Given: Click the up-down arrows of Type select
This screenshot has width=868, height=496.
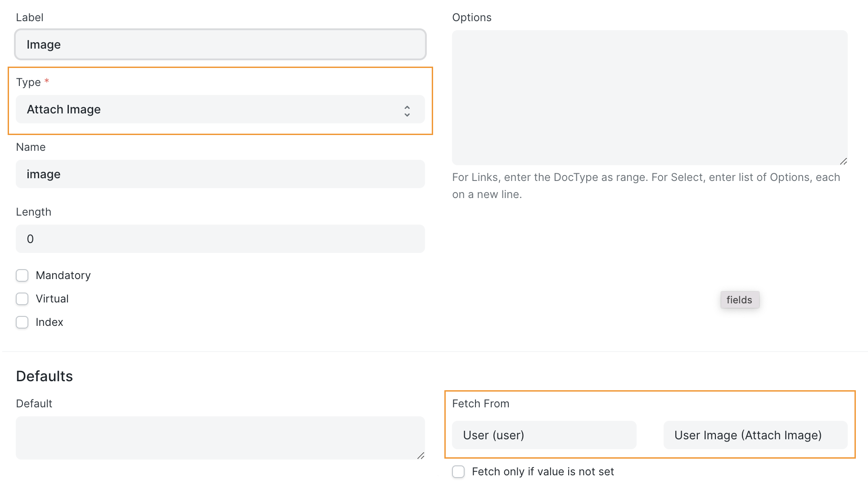Looking at the screenshot, I should pos(407,111).
